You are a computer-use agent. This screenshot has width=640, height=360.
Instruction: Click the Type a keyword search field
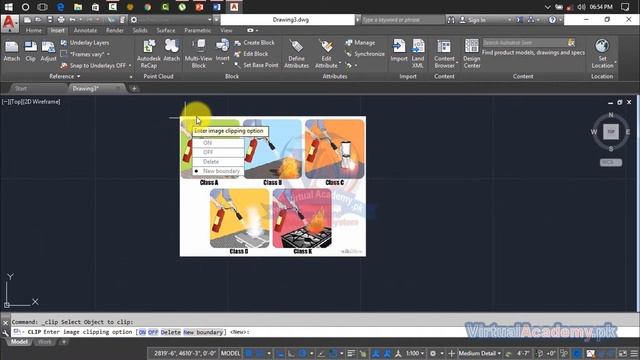pyautogui.click(x=402, y=20)
